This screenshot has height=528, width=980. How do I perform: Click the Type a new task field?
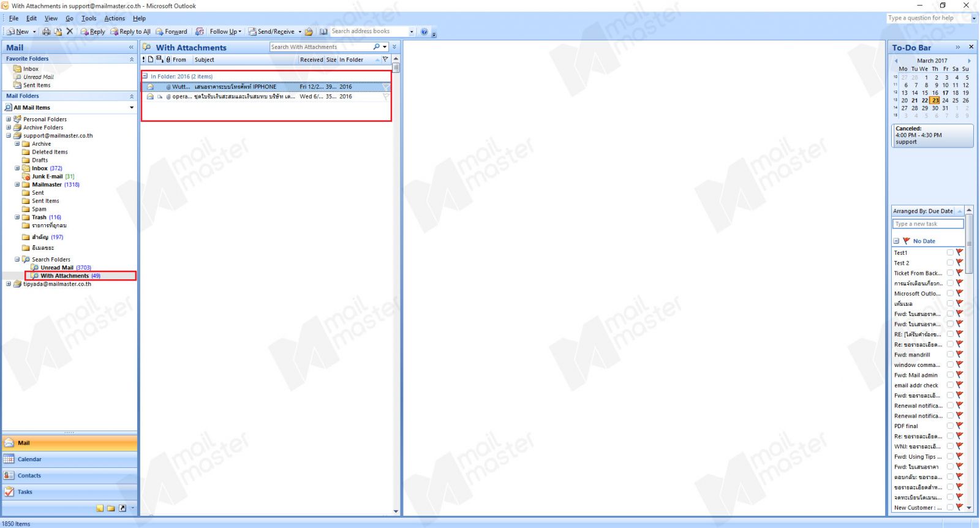(x=928, y=224)
